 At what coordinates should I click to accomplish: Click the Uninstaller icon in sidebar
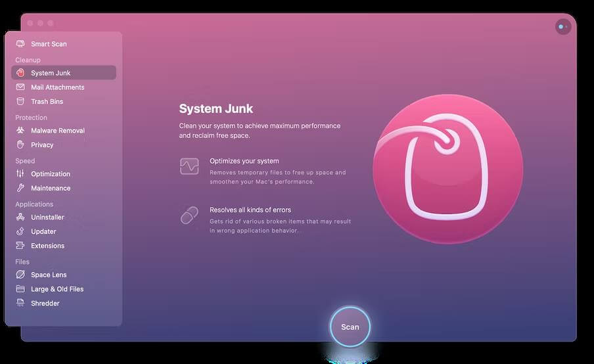point(20,217)
